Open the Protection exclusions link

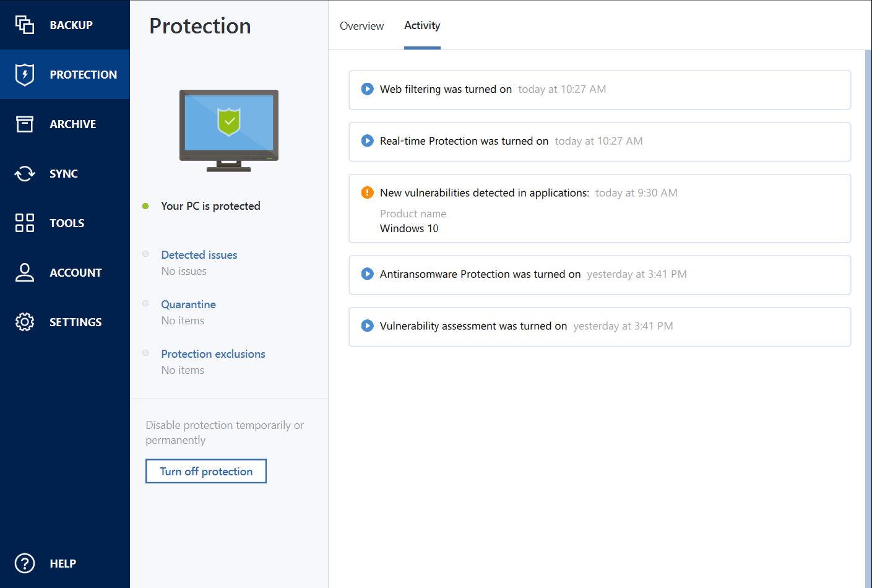click(213, 354)
